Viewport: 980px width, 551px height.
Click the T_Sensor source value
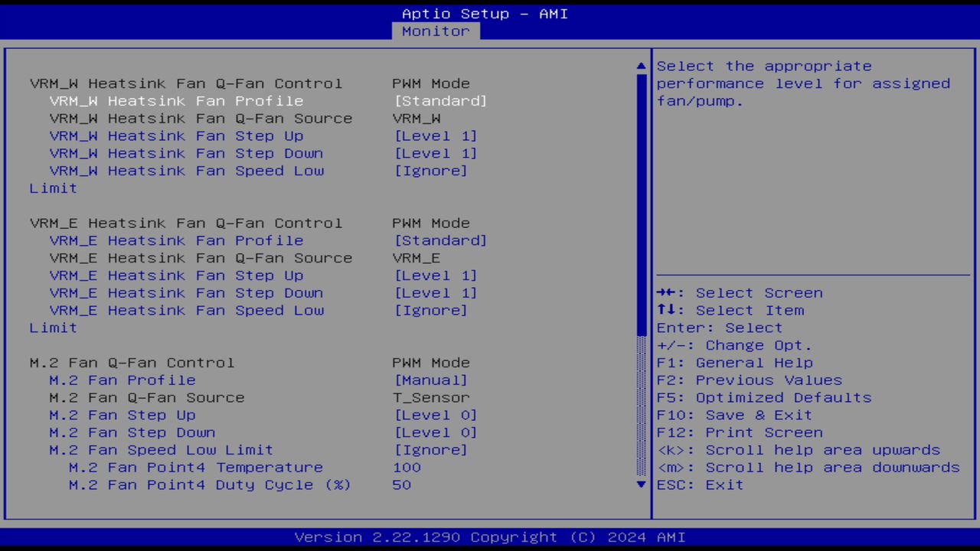coord(430,399)
